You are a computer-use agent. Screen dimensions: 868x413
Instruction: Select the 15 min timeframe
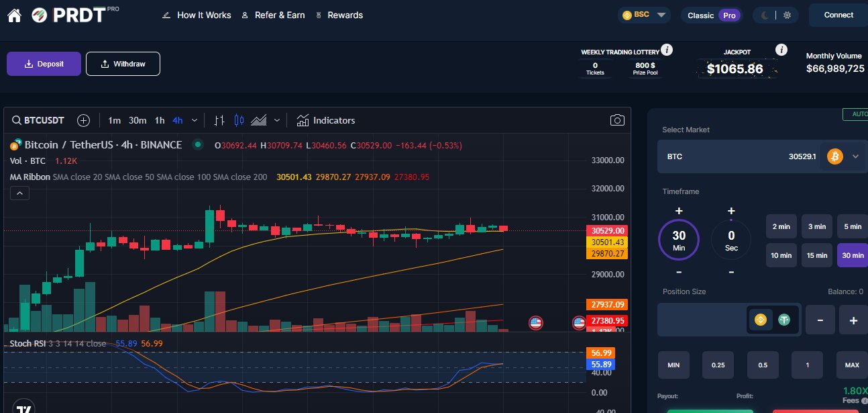point(817,255)
